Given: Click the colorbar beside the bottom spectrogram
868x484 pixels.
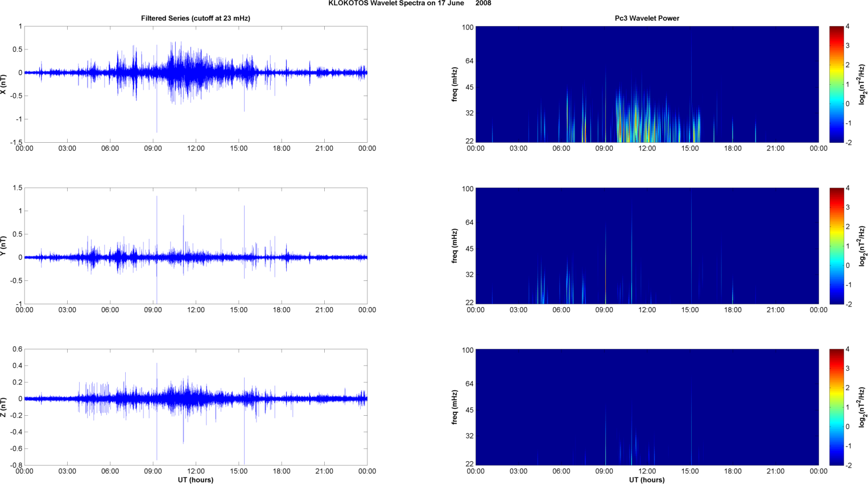Looking at the screenshot, I should [836, 407].
